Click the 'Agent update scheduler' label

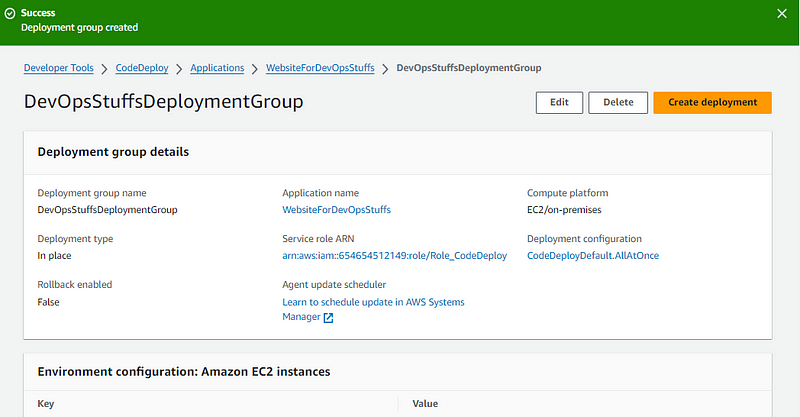[334, 285]
